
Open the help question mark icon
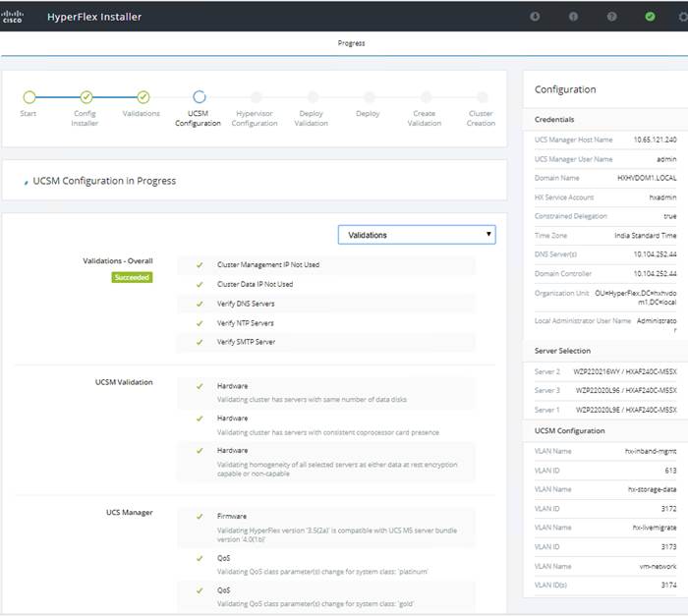pyautogui.click(x=612, y=17)
